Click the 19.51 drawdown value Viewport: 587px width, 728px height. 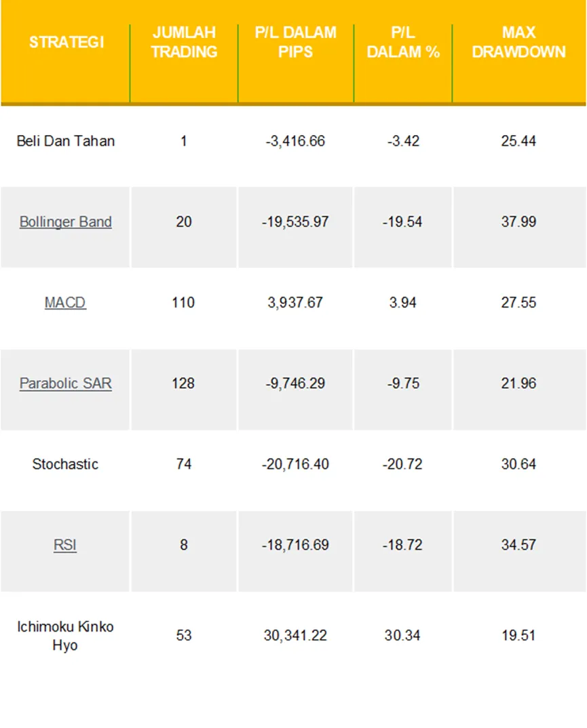[518, 635]
